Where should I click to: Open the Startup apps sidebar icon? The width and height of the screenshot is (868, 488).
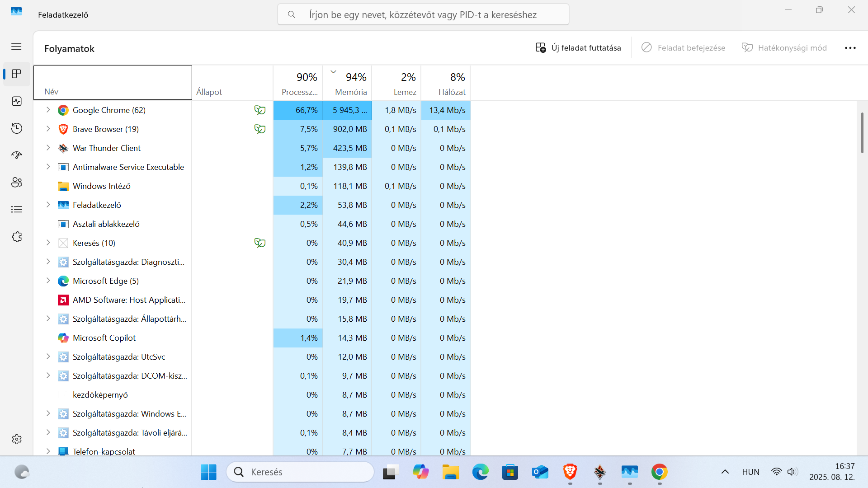coord(17,155)
